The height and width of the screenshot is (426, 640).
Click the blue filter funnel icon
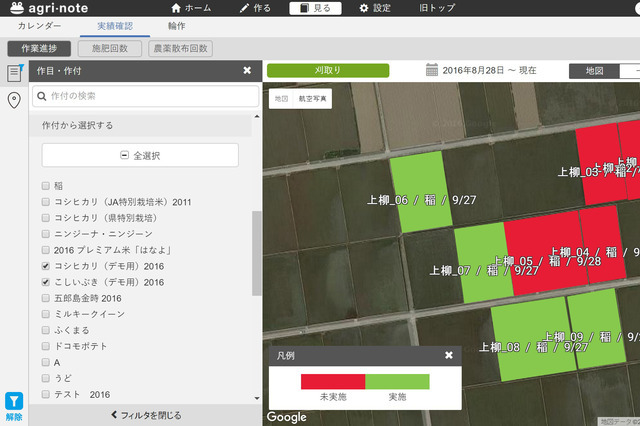(x=14, y=401)
